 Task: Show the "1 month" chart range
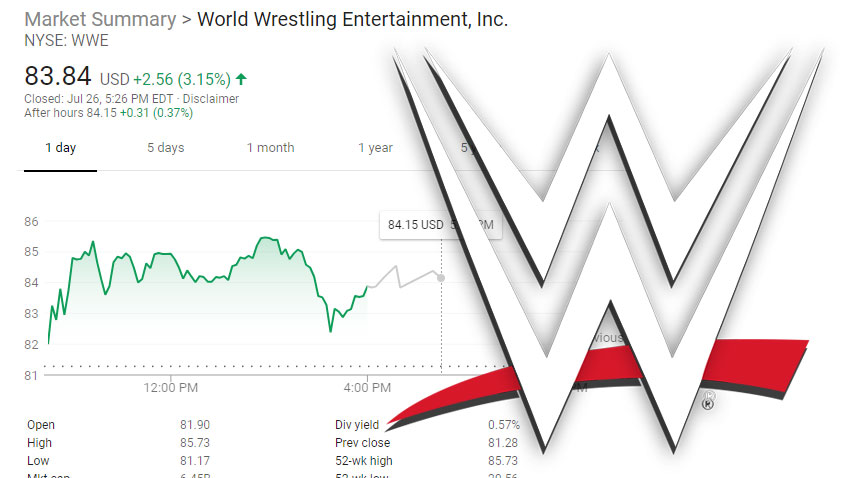tap(270, 148)
